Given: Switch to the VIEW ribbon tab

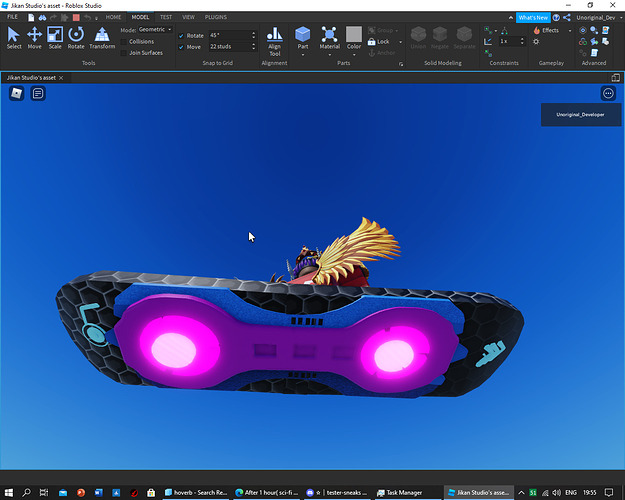Looking at the screenshot, I should tap(189, 17).
